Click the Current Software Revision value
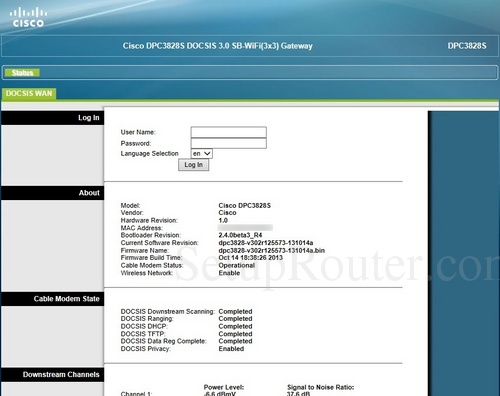 tap(266, 243)
